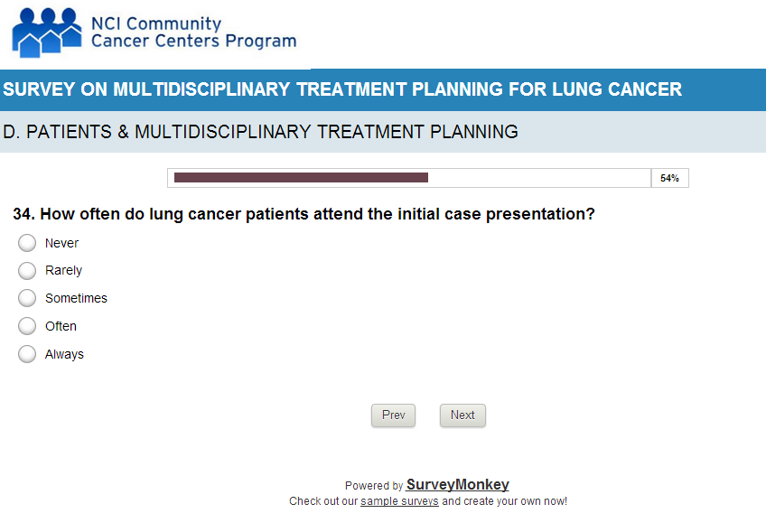Click the word 'Always' answer label
The height and width of the screenshot is (532, 766).
click(x=64, y=354)
